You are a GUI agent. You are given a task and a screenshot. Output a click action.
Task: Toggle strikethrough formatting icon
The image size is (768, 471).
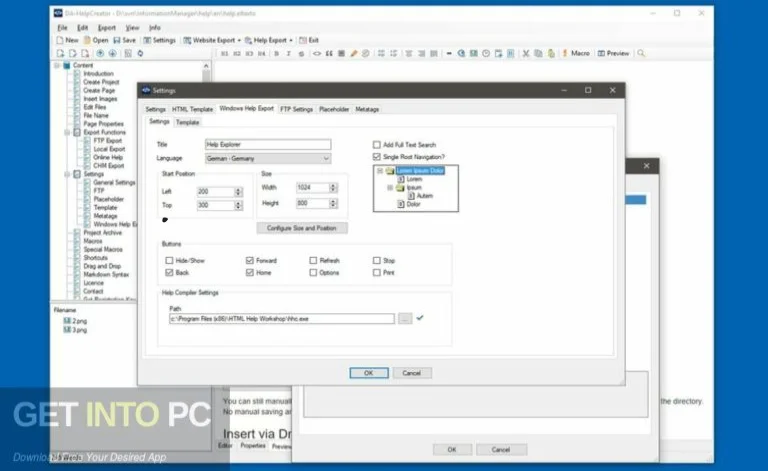tap(301, 53)
